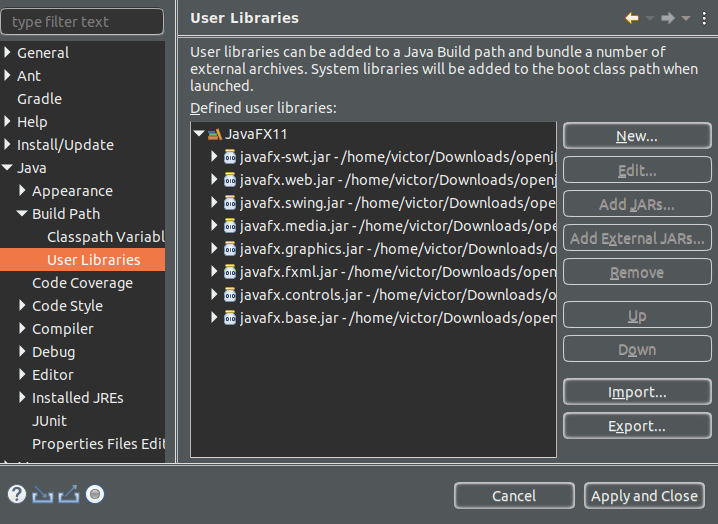
Task: Click the back navigation arrow icon
Action: pos(632,18)
